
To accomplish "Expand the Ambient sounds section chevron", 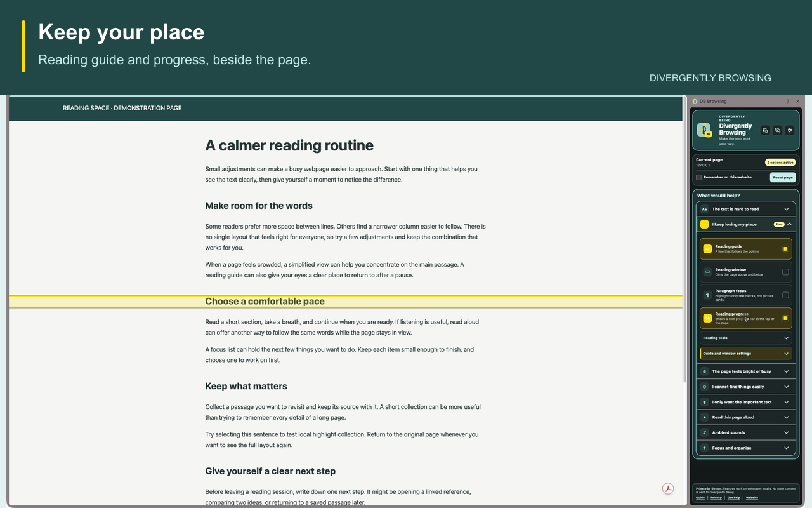I will [787, 432].
